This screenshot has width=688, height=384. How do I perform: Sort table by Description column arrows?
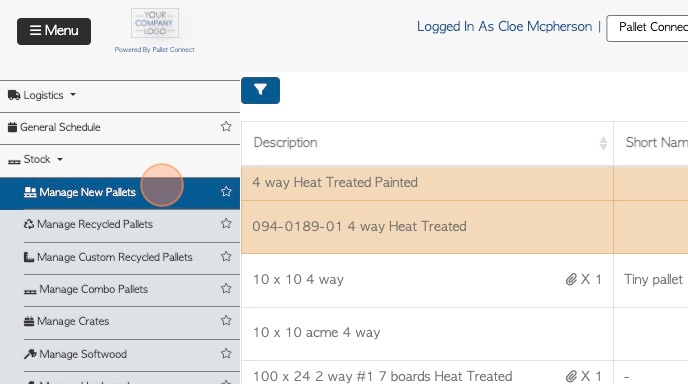[x=603, y=143]
